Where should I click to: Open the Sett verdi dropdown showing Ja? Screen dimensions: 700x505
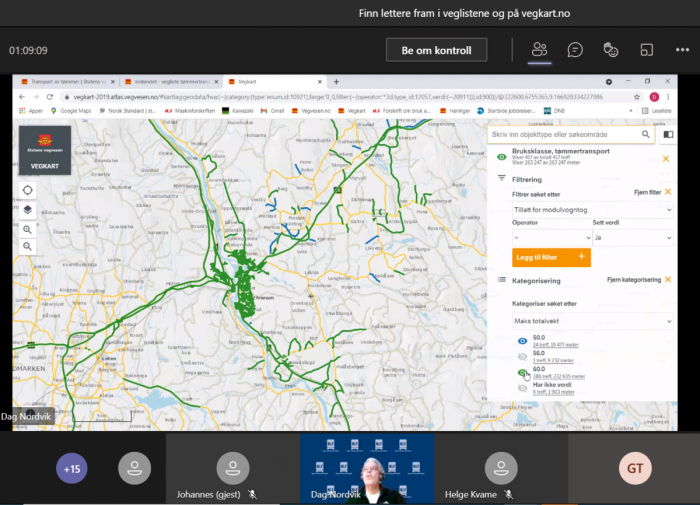pos(633,238)
